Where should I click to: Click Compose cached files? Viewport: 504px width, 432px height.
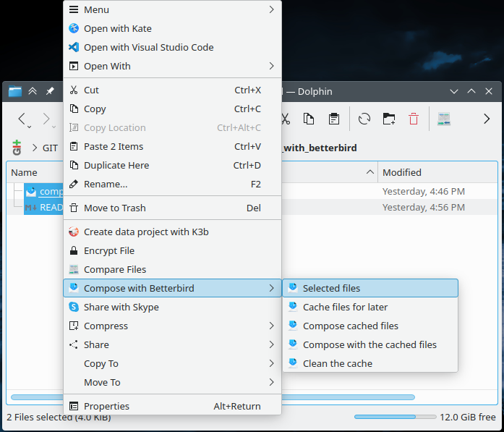tap(370, 326)
